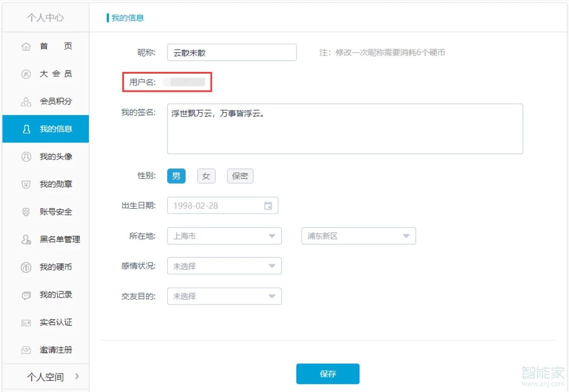The image size is (569, 392).
Task: Click the 保存 save button
Action: point(328,374)
